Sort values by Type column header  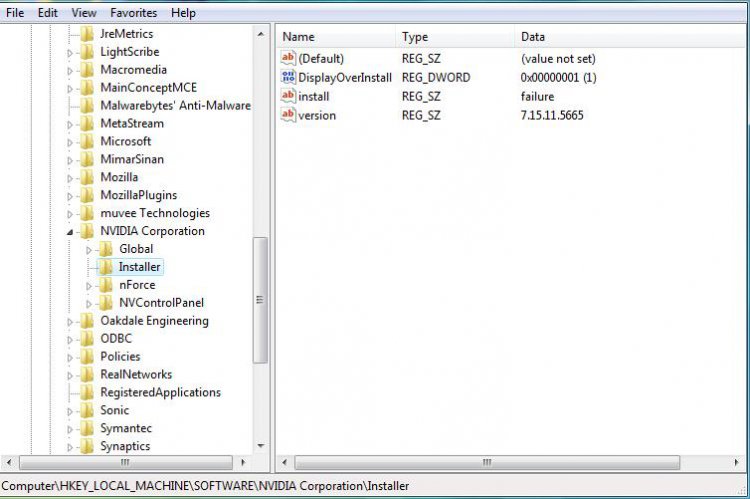(x=455, y=37)
